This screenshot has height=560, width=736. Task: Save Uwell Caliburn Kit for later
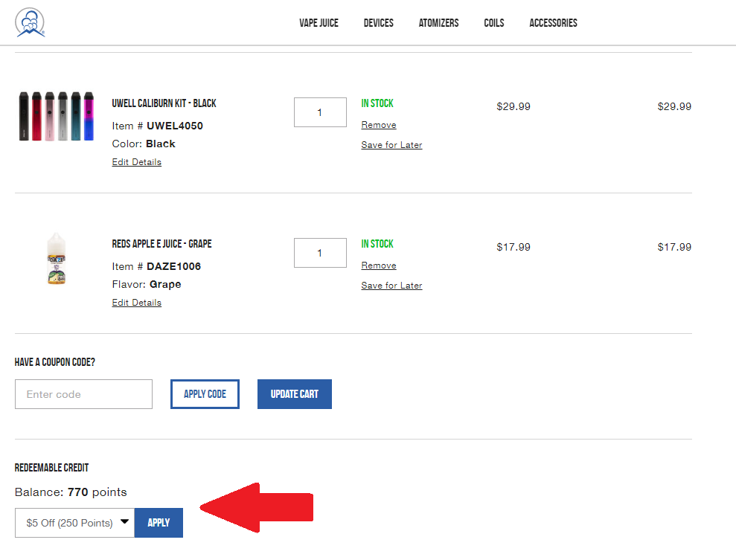click(391, 146)
